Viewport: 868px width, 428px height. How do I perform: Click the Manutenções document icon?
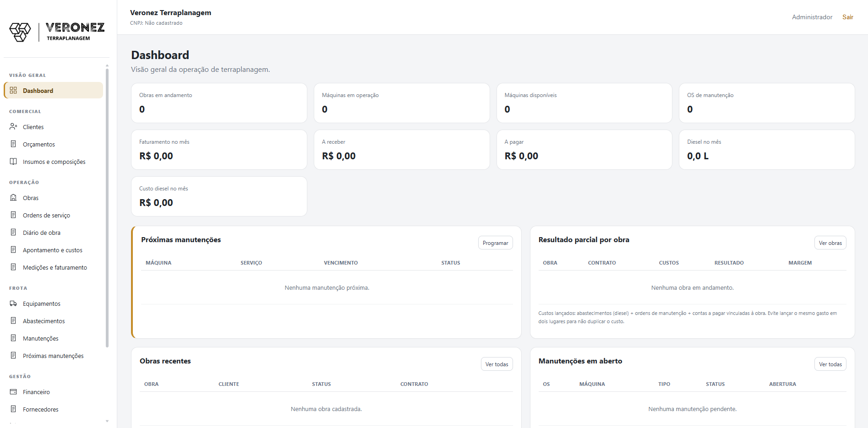(13, 338)
